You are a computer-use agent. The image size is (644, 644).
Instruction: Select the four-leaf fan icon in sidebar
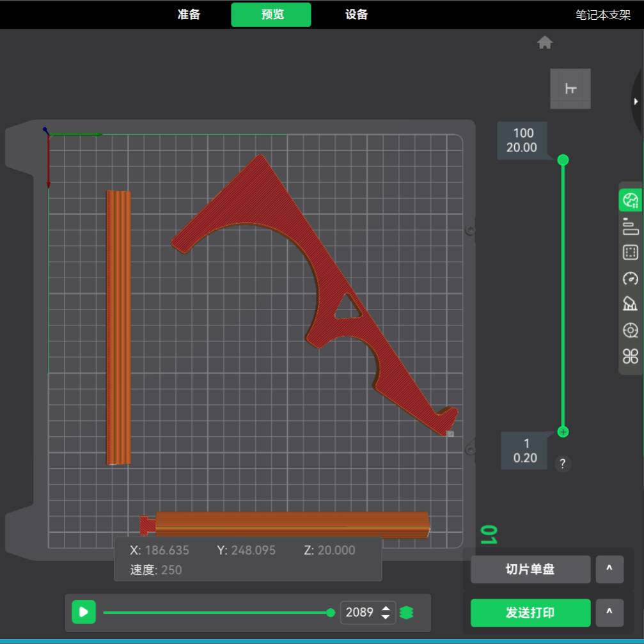pyautogui.click(x=631, y=356)
